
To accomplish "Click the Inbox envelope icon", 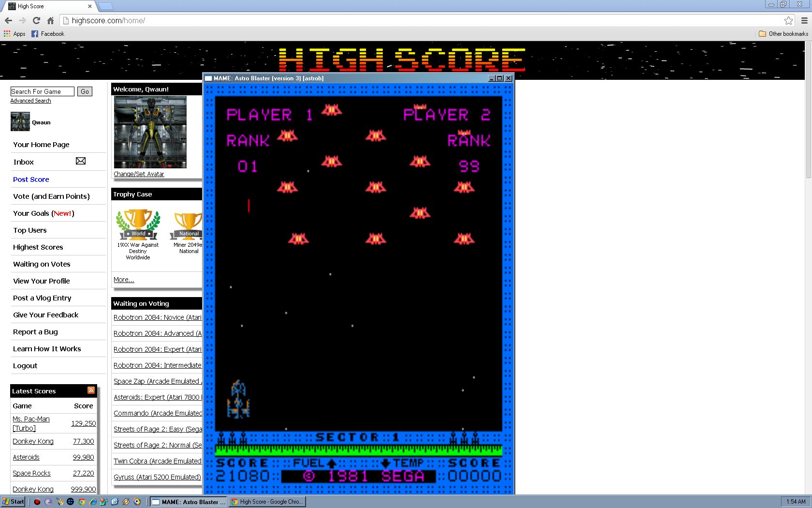I will coord(81,161).
